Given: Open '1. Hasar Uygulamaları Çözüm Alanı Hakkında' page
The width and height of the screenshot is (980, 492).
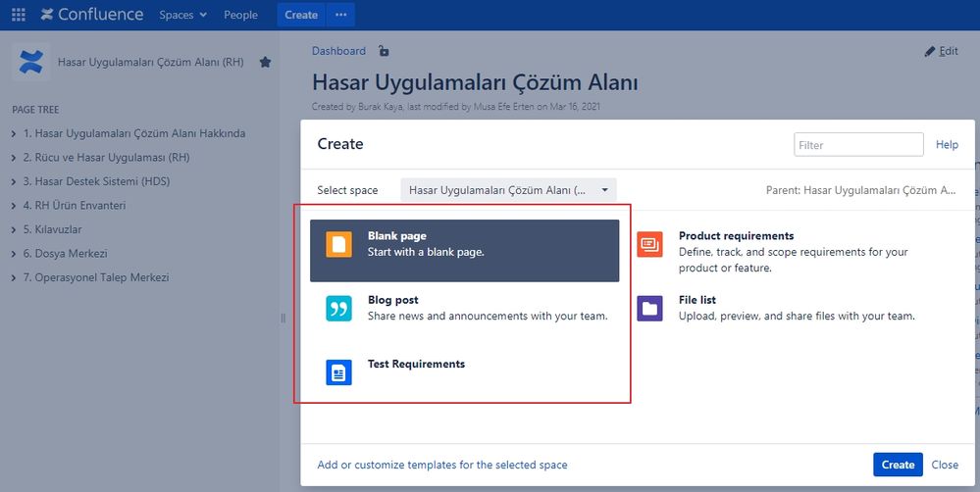Looking at the screenshot, I should [x=134, y=133].
